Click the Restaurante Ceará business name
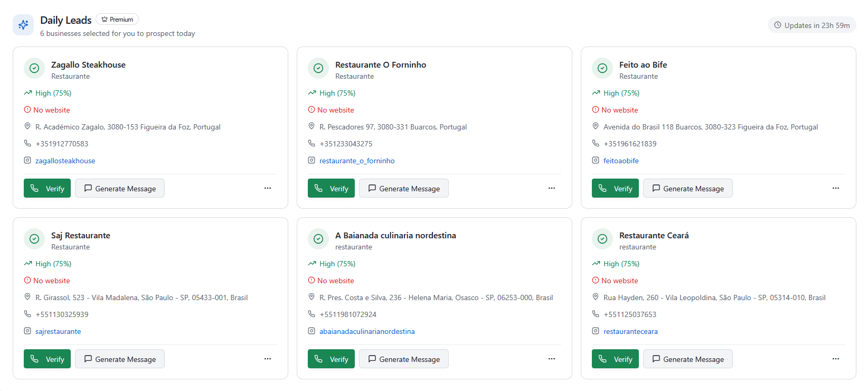 pyautogui.click(x=654, y=235)
